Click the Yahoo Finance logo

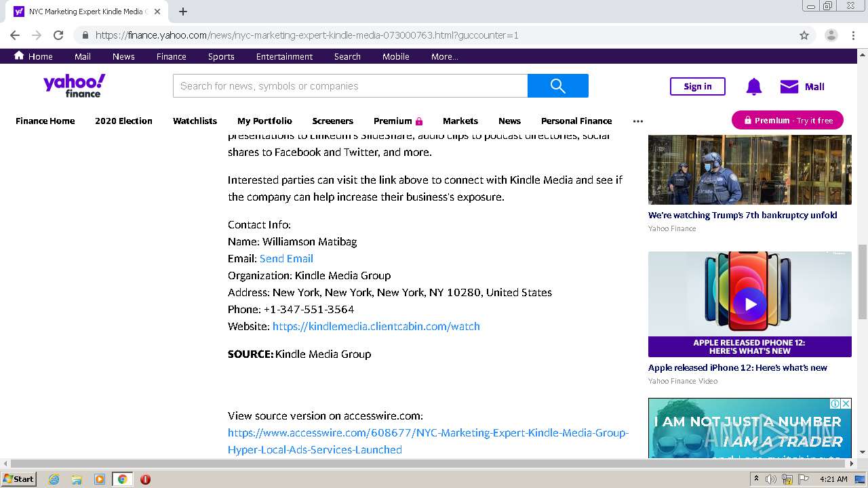[75, 85]
